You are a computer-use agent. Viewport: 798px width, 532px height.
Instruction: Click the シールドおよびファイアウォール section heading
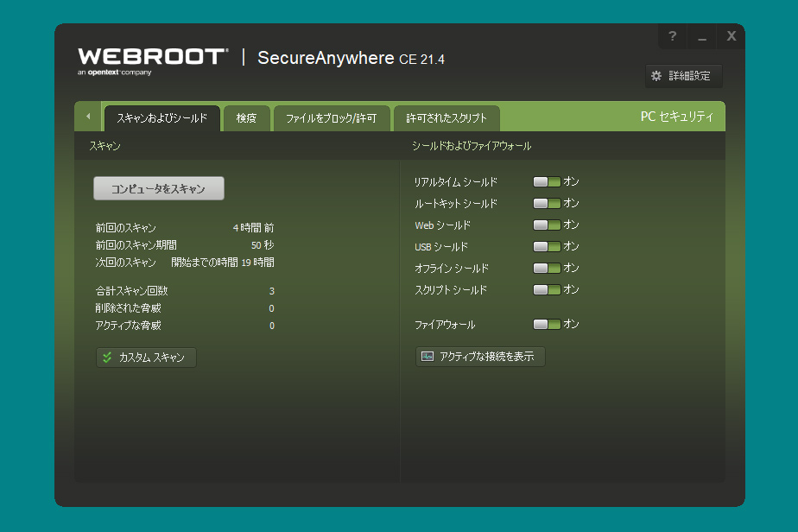(x=472, y=146)
